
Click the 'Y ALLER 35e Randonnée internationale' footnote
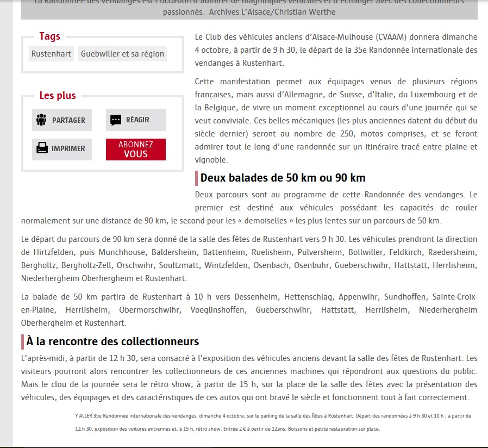(273, 422)
